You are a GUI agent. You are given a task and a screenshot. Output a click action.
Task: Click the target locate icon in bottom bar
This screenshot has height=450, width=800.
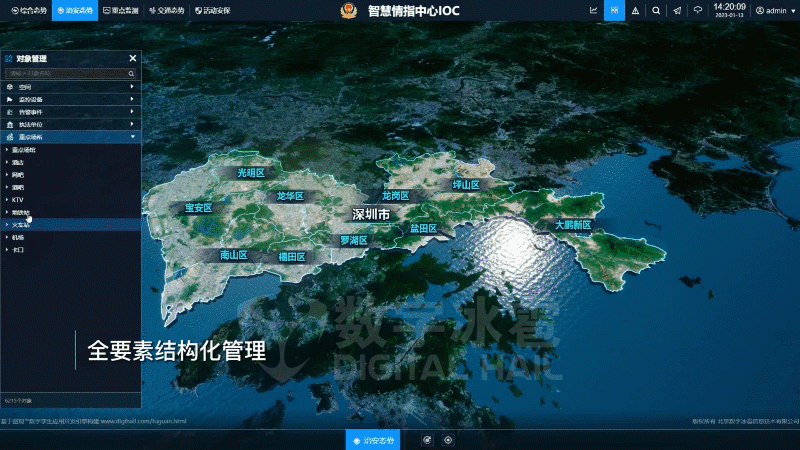pos(448,440)
